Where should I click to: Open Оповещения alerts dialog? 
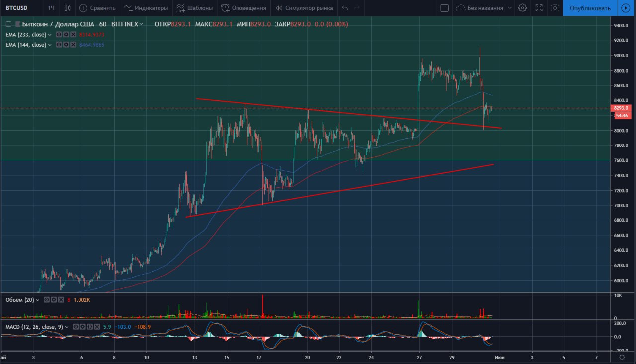click(x=243, y=8)
